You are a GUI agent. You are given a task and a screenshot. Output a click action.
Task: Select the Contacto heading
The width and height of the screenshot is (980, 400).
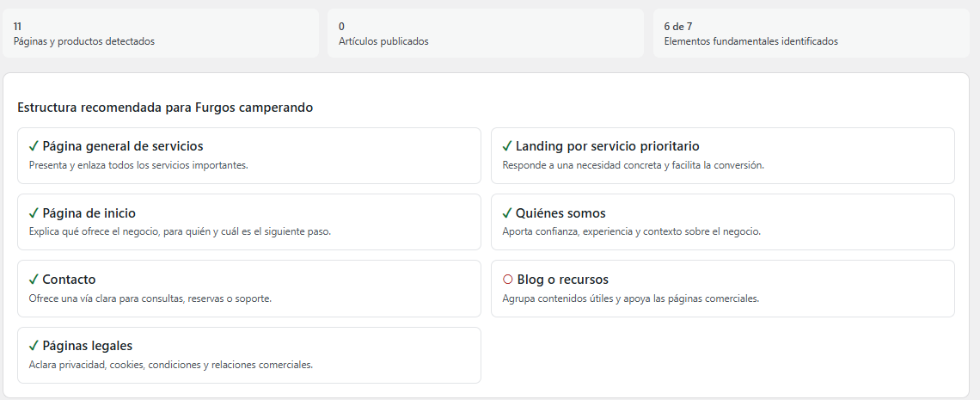[x=69, y=280]
